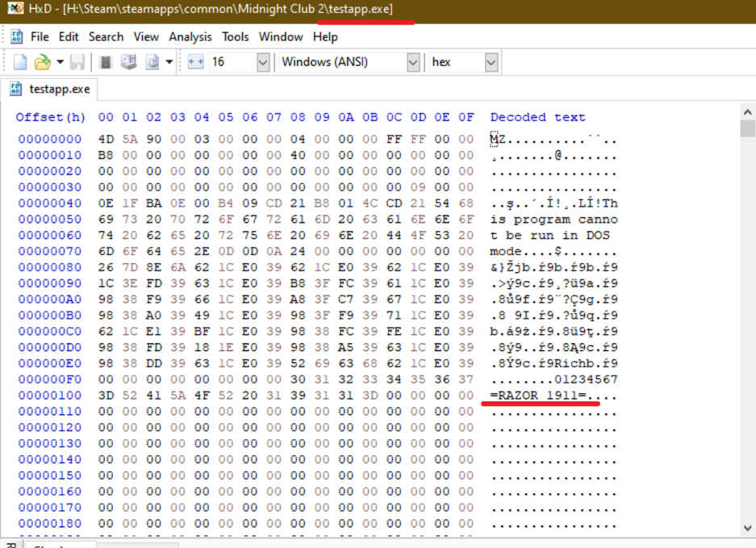Viewport: 756px width, 548px height.
Task: Click offset 00000000 row label
Action: [50, 140]
